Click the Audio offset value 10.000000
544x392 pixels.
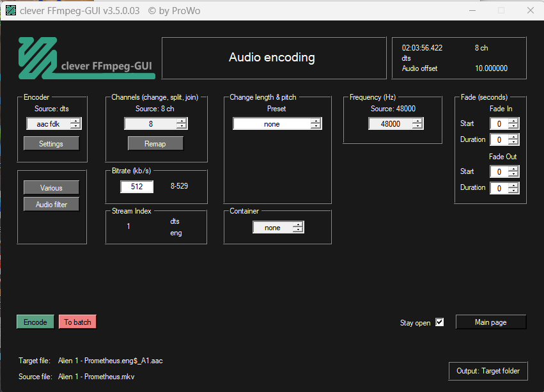(492, 68)
